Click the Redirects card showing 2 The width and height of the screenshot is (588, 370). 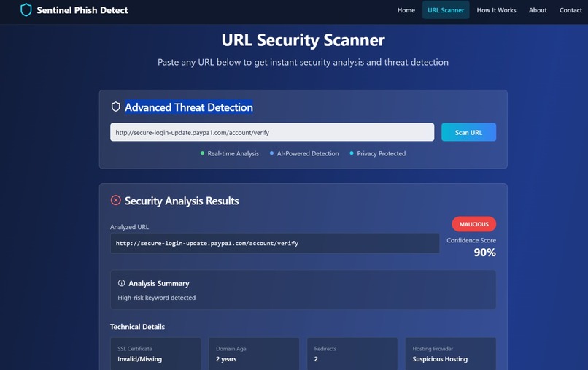pyautogui.click(x=352, y=354)
